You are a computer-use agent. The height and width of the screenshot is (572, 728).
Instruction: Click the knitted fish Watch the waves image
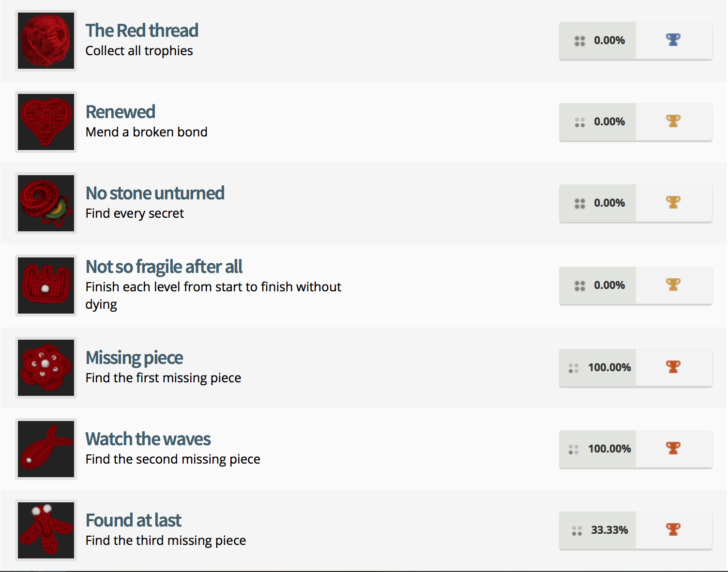(x=46, y=449)
